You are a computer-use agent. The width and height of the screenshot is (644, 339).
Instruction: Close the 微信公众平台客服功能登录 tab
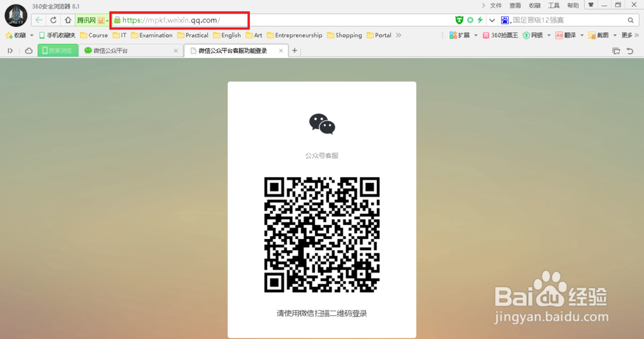click(x=281, y=50)
